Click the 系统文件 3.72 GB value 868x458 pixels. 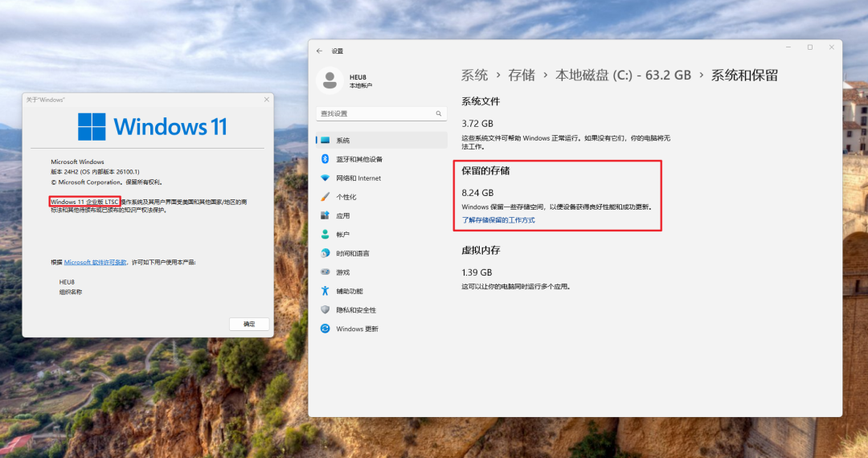477,124
